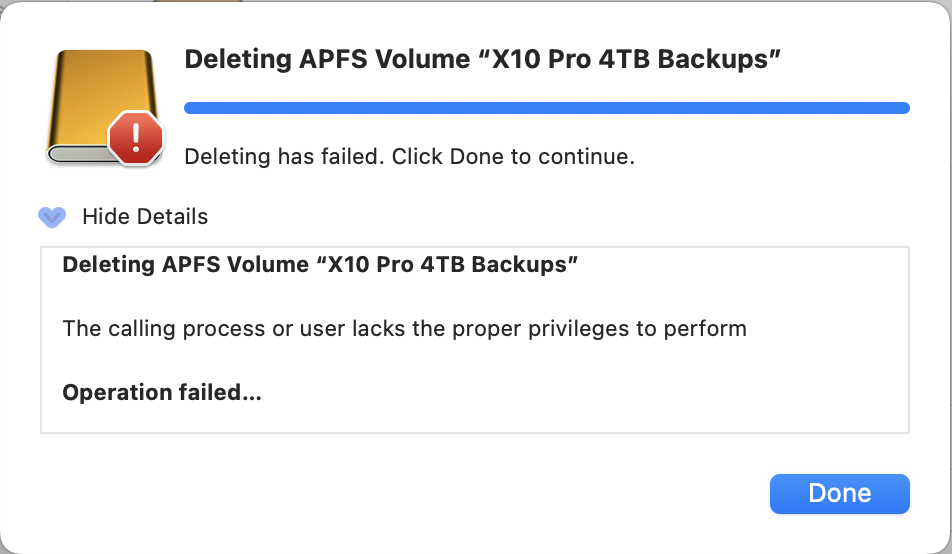Screen dimensions: 952x554
Task: Click the "Operation failed..." text
Action: (x=162, y=392)
